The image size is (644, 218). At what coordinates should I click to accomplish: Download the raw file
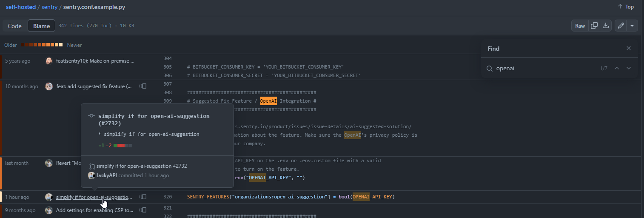click(606, 26)
